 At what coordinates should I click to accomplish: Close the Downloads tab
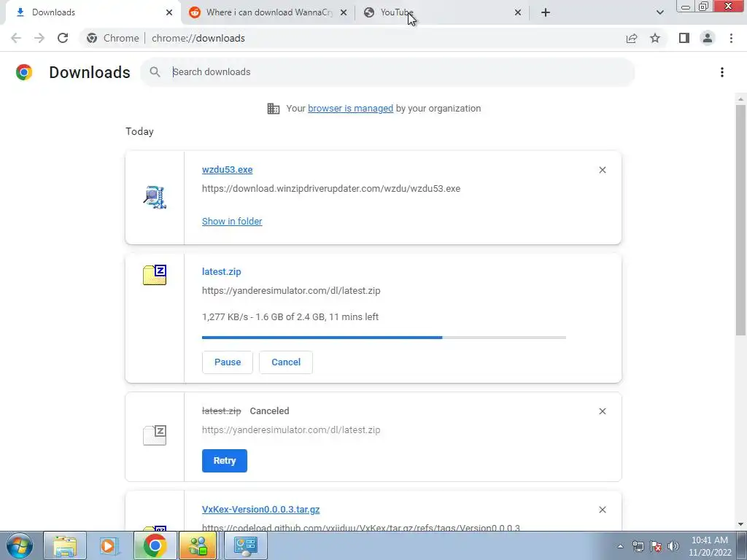169,12
